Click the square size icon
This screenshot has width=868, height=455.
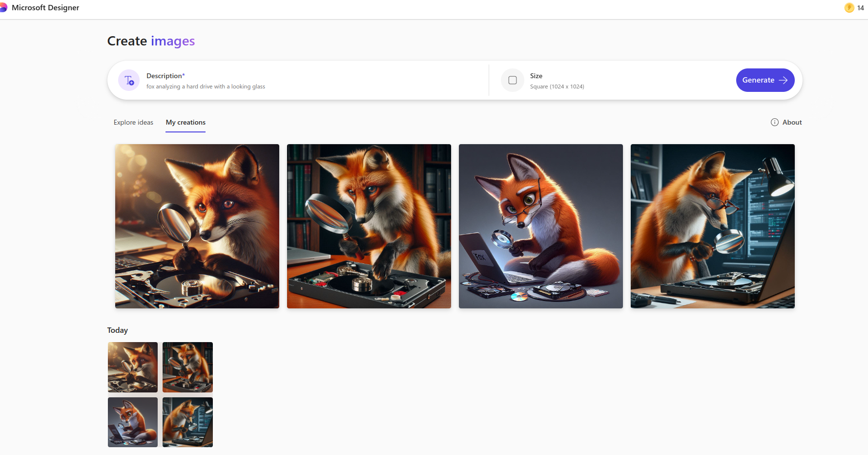coord(512,80)
